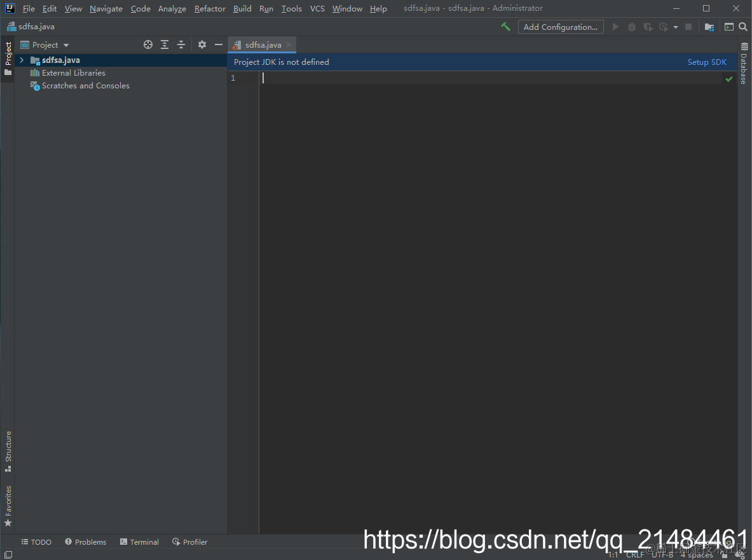Viewport: 752px width, 560px height.
Task: Open the Terminal tool window
Action: coord(140,542)
